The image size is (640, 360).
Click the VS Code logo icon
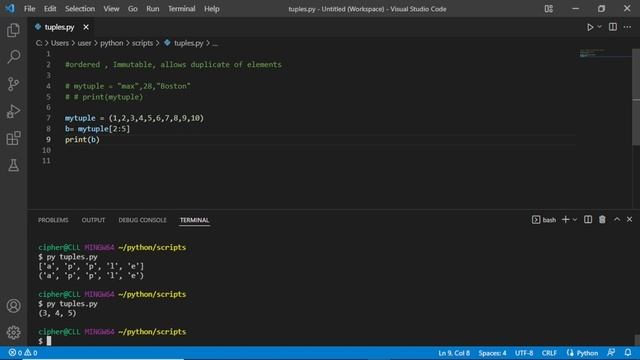tap(10, 8)
